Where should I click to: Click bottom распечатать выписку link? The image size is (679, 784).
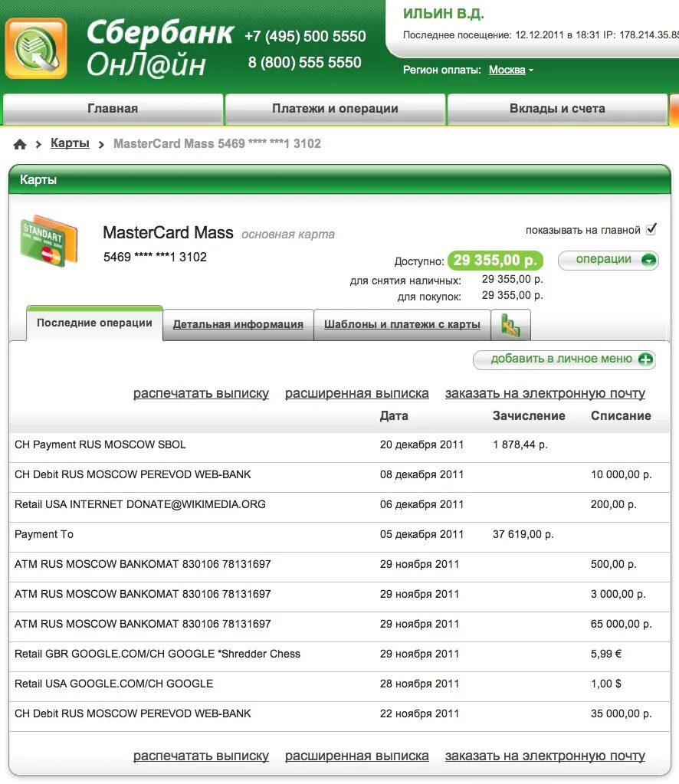click(x=201, y=756)
